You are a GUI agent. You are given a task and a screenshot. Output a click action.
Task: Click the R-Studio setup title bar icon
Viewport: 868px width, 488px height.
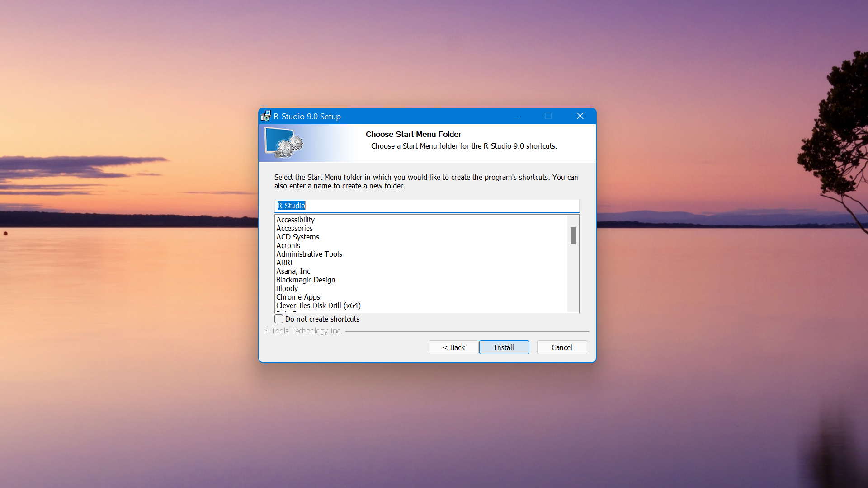[266, 116]
